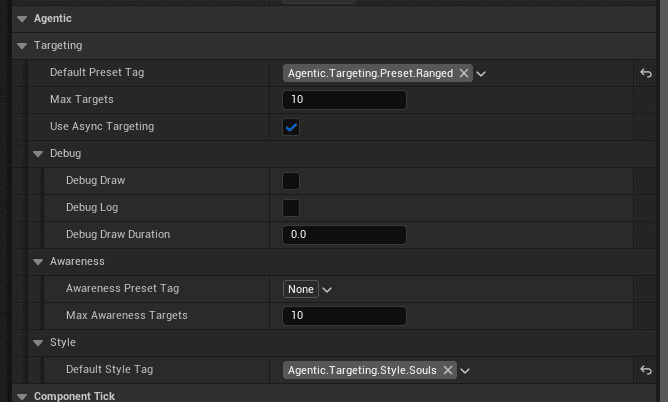
Task: Click the Max Awareness Targets value field
Action: point(344,316)
